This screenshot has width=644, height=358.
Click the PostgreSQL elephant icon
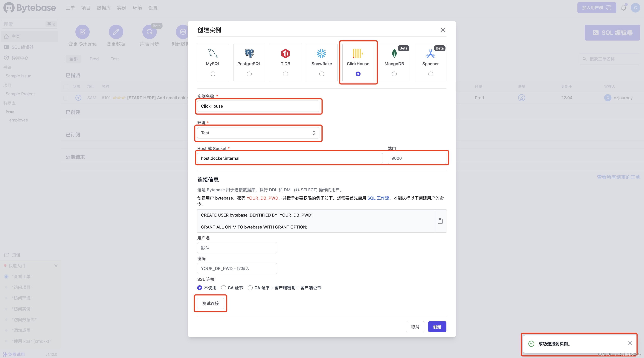coord(249,53)
